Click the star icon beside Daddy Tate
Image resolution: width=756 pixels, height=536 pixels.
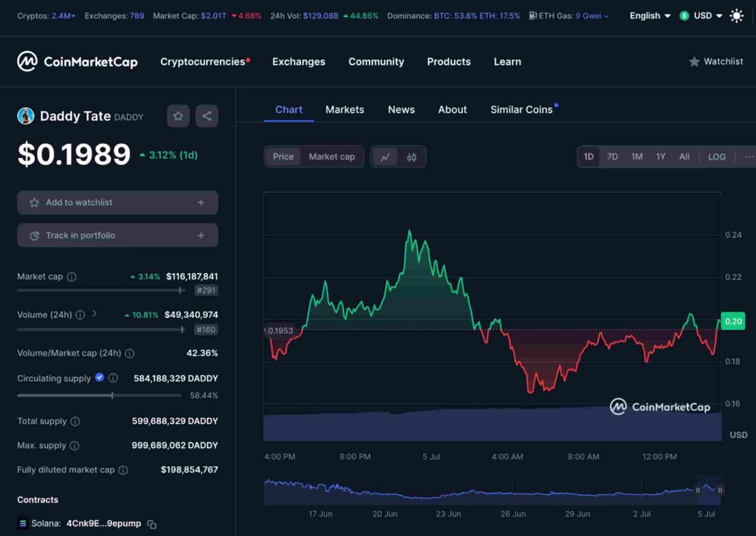click(x=178, y=116)
